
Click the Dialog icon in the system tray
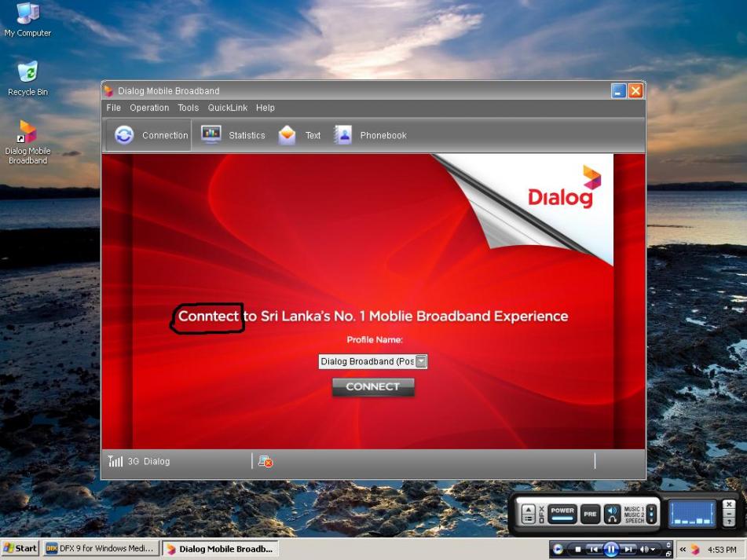click(695, 550)
